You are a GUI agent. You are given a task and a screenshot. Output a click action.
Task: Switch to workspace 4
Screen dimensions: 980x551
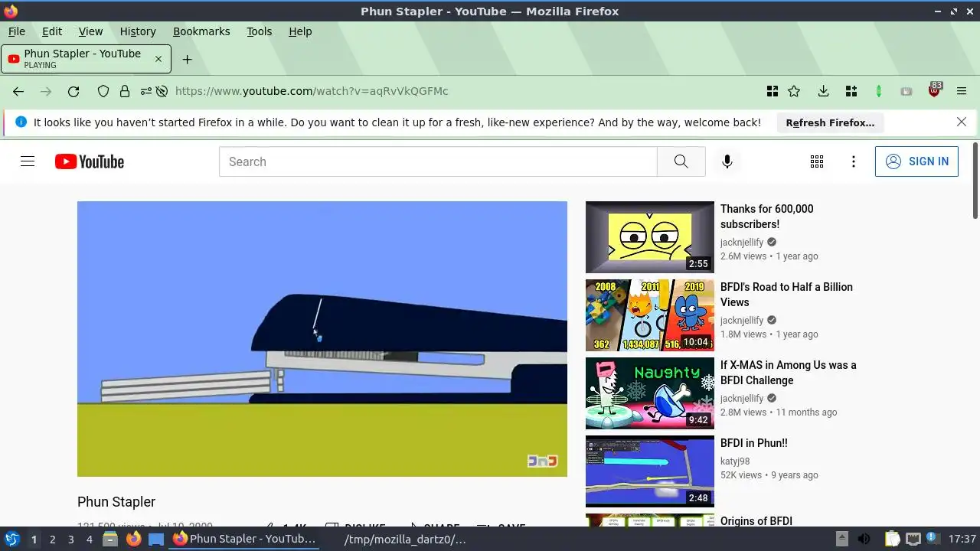pos(90,540)
